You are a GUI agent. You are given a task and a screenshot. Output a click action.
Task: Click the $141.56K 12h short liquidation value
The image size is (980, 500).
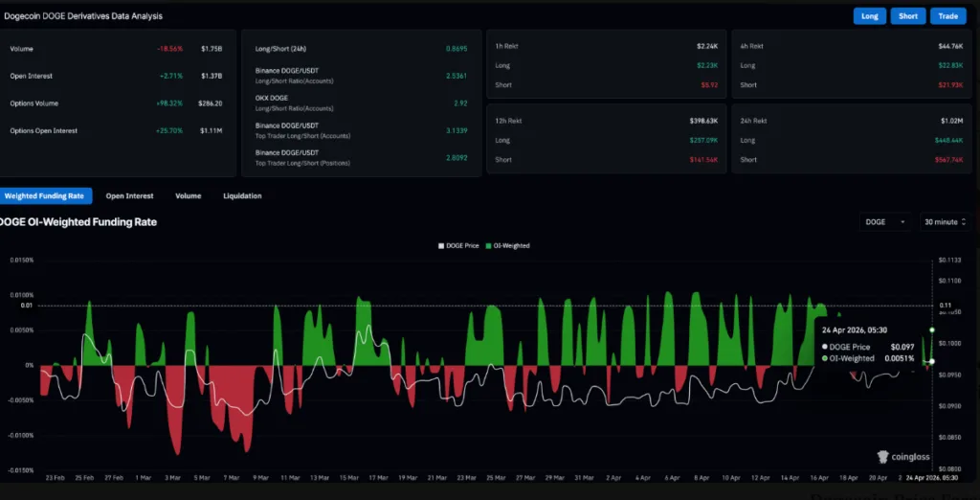tap(703, 160)
